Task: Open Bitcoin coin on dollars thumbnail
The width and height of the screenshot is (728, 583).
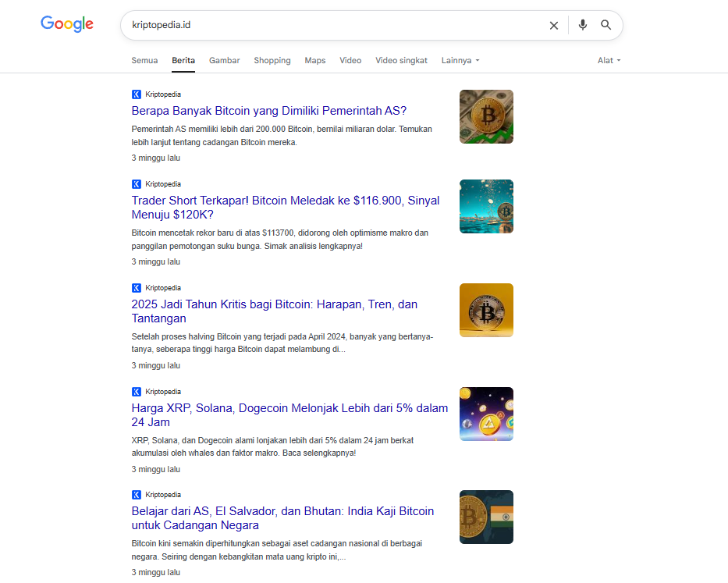Action: pyautogui.click(x=487, y=116)
